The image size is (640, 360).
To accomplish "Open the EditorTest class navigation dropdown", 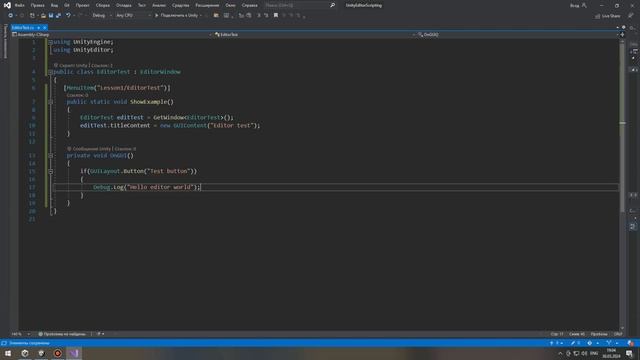I will click(x=314, y=35).
